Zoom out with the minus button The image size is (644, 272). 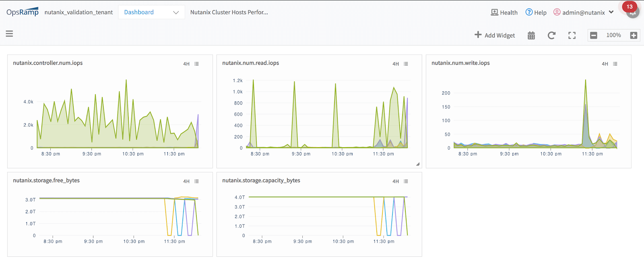(x=594, y=35)
